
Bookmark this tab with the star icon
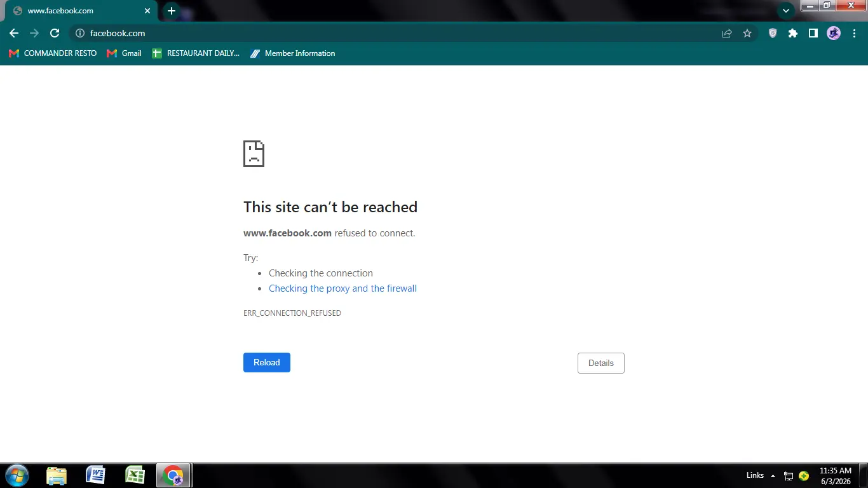(747, 33)
